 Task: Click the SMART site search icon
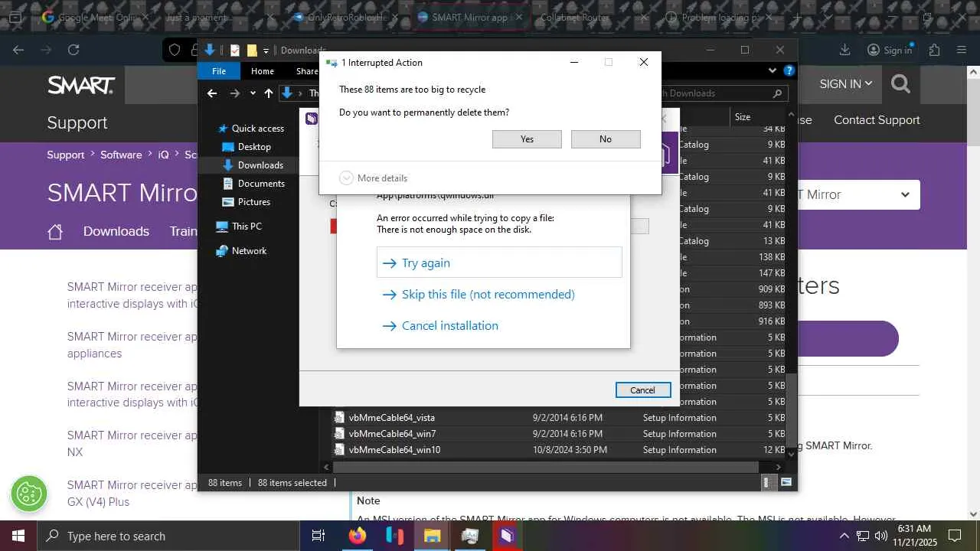click(x=900, y=84)
